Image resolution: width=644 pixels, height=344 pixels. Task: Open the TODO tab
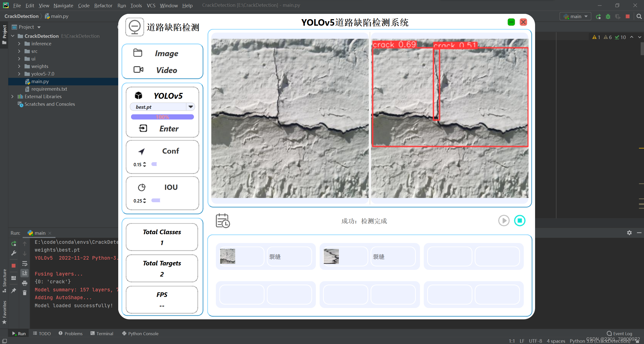coord(42,333)
